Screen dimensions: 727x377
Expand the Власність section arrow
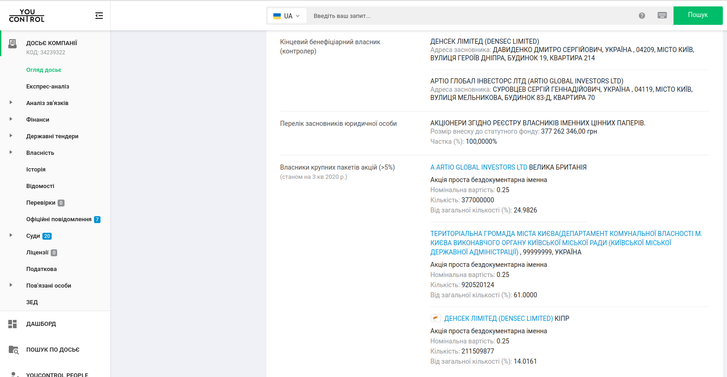pyautogui.click(x=11, y=153)
